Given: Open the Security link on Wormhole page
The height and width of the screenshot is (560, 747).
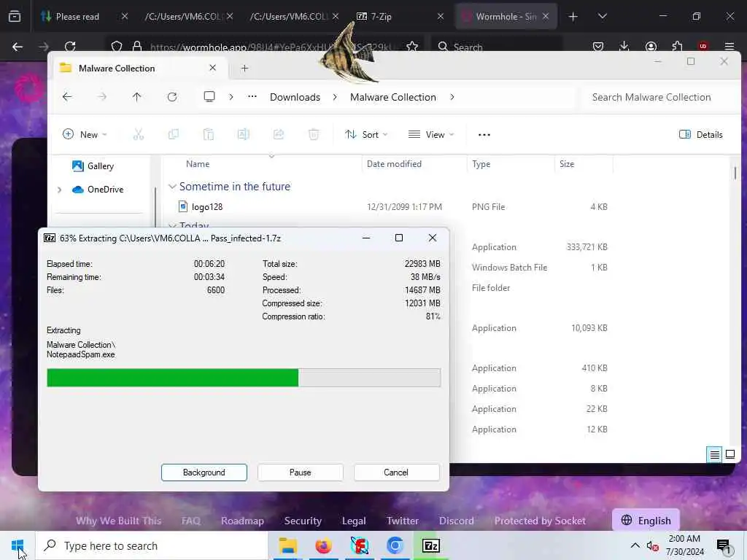Looking at the screenshot, I should coord(303,521).
